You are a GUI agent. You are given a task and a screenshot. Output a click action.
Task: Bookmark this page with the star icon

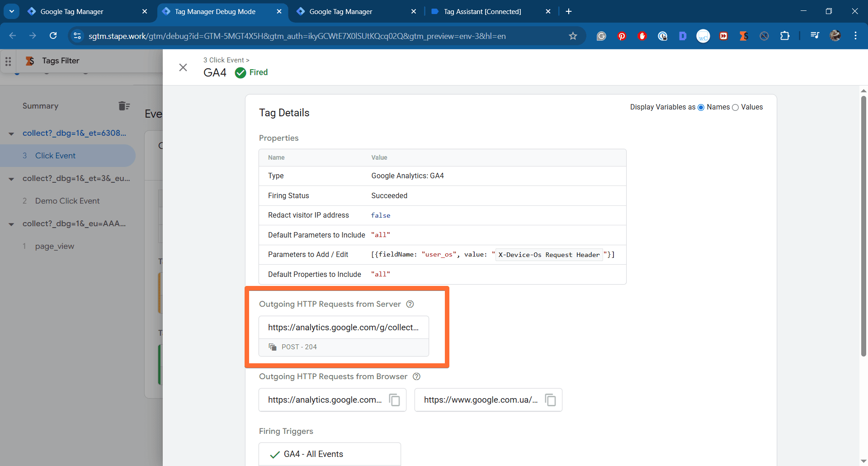tap(573, 36)
